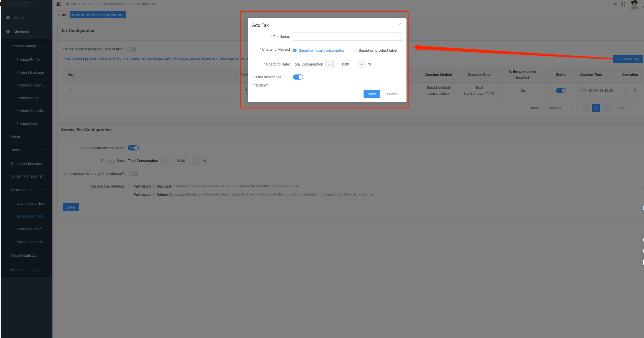This screenshot has height=338, width=644.
Task: Close the Tax and service fee configuration tab
Action: click(x=122, y=15)
